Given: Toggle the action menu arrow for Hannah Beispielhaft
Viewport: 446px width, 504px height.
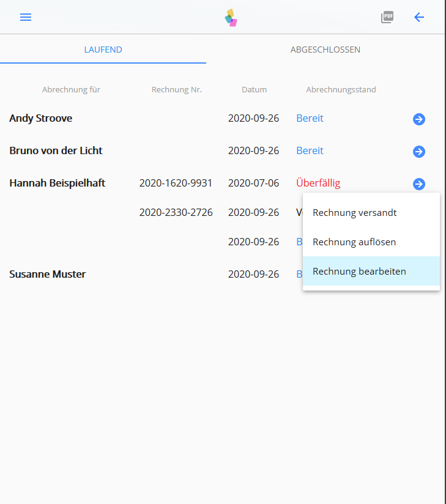Looking at the screenshot, I should [419, 183].
